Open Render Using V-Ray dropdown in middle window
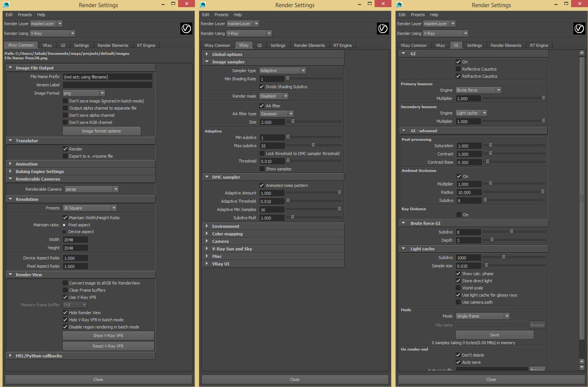This screenshot has height=387, width=588. pyautogui.click(x=249, y=33)
